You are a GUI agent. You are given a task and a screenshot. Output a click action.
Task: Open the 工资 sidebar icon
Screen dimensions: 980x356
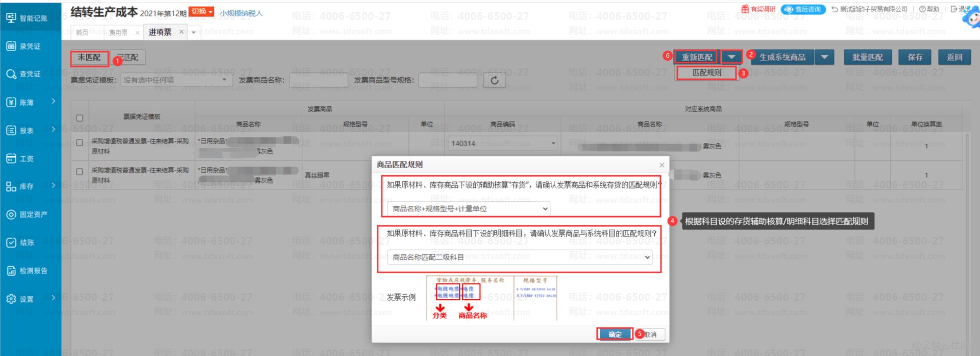[x=11, y=158]
